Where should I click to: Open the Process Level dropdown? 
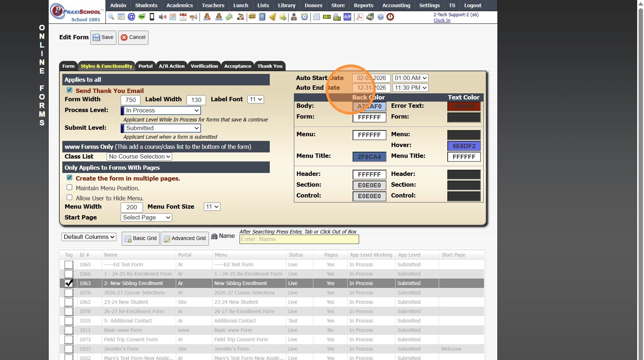pos(161,111)
